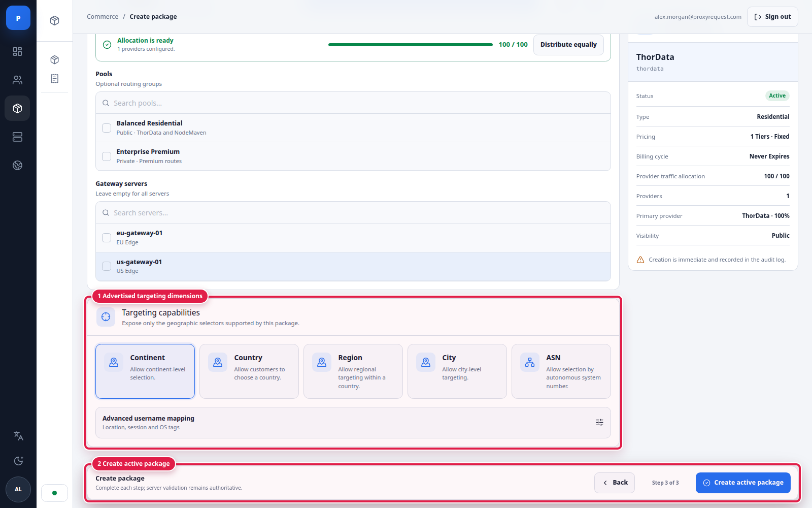
Task: Click Create active package button
Action: pyautogui.click(x=743, y=483)
